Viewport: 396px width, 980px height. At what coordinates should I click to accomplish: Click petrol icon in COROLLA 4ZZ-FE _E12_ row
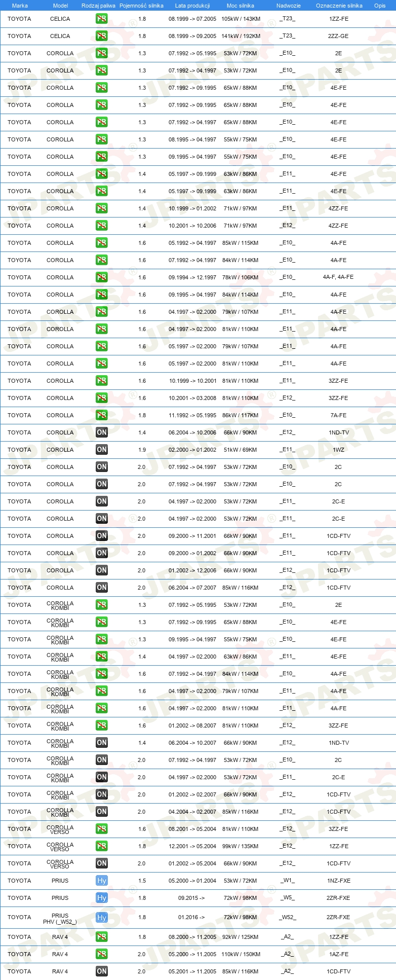tap(102, 226)
